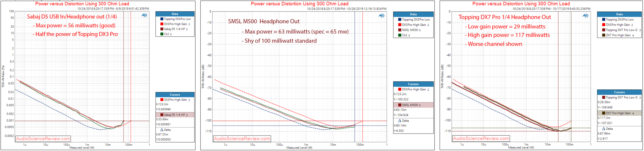Click the AP logo in the SMSL M500 chart
The image size is (644, 151).
[381, 15]
